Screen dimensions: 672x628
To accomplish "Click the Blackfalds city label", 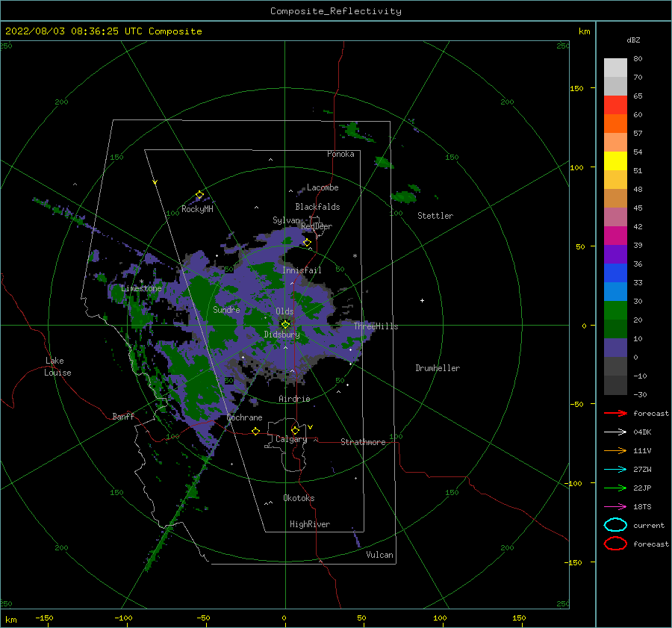I will pyautogui.click(x=317, y=207).
